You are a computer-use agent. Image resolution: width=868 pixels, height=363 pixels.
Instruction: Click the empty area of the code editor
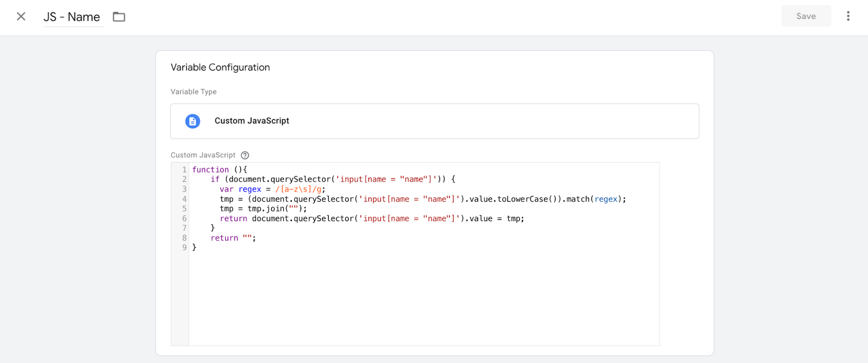coord(424,298)
